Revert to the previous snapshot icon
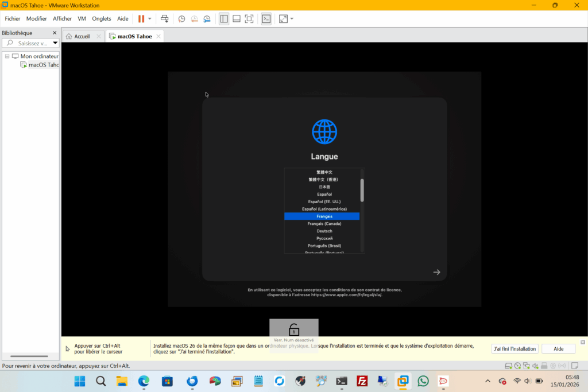Screen dimensions: 588x392 [194, 18]
